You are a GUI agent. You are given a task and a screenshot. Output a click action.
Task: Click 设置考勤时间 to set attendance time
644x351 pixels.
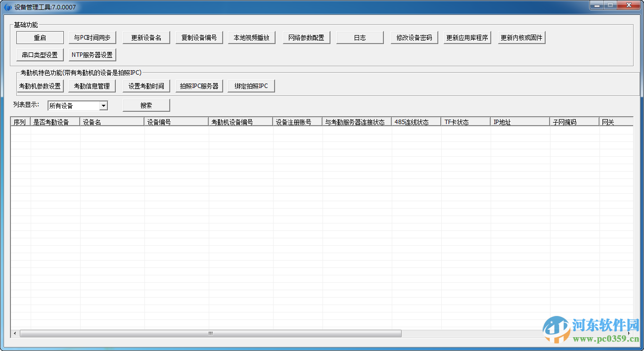[146, 86]
